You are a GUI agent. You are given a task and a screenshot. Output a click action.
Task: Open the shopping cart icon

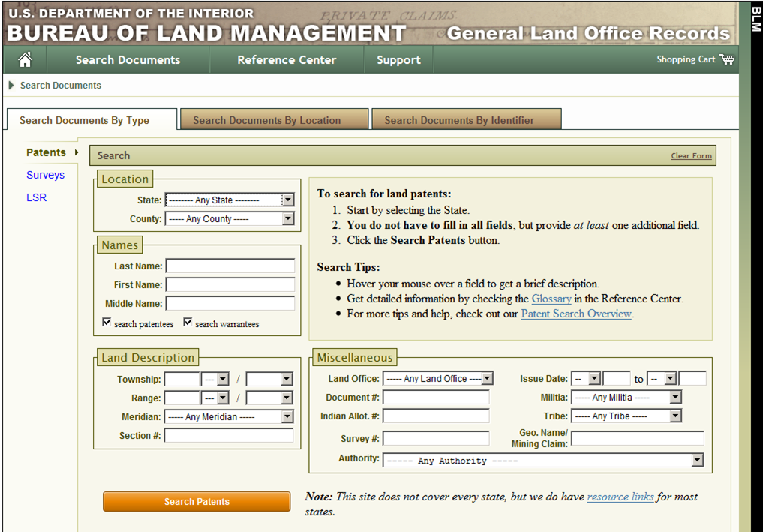point(727,59)
